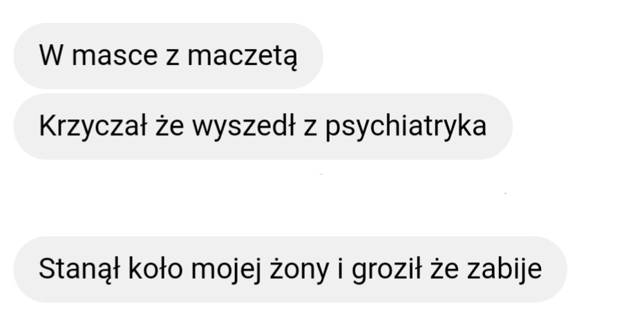The width and height of the screenshot is (644, 312).
Task: Click "że" just before "zabije"
Action: click(x=445, y=269)
